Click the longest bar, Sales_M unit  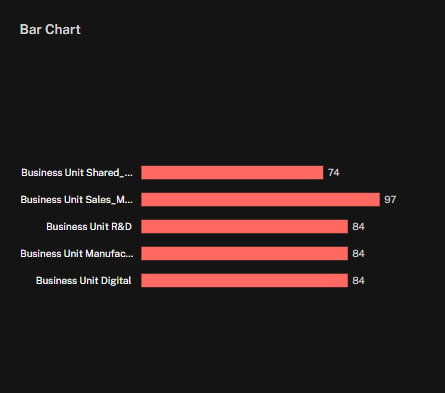tap(260, 200)
